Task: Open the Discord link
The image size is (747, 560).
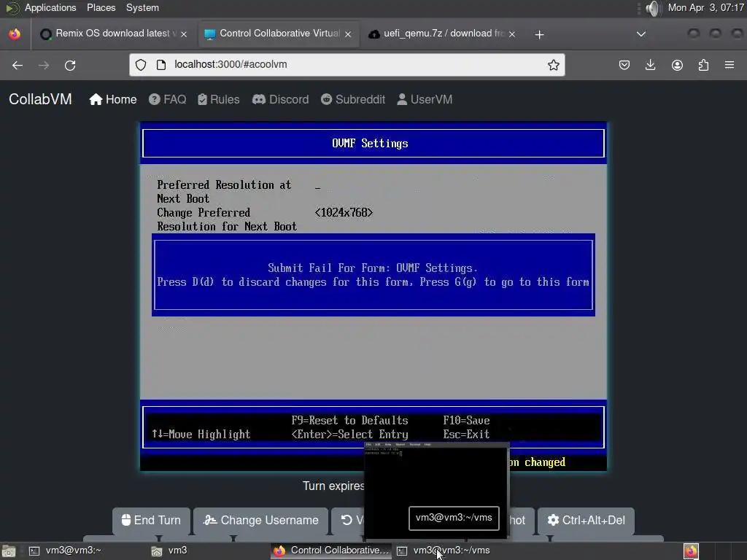Action: pyautogui.click(x=280, y=99)
